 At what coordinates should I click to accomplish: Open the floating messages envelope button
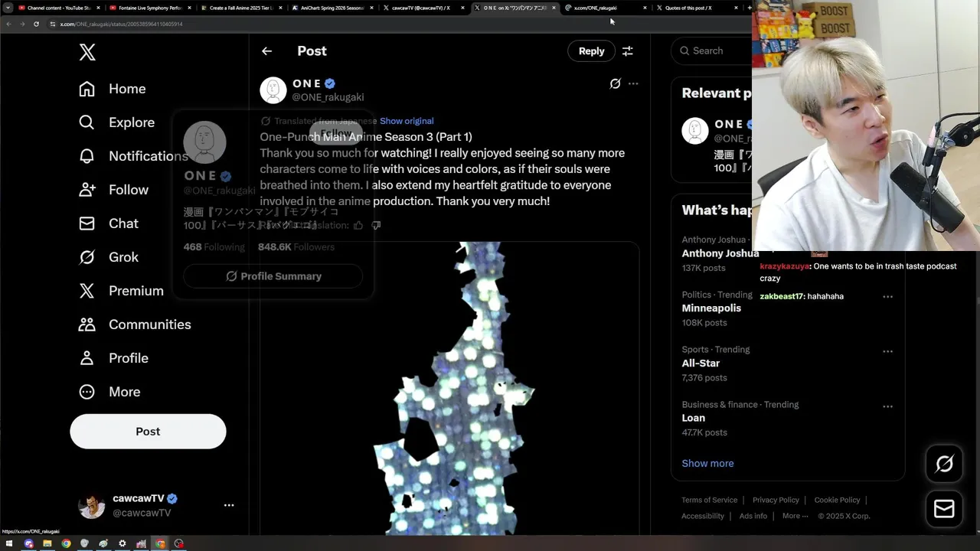pyautogui.click(x=944, y=509)
